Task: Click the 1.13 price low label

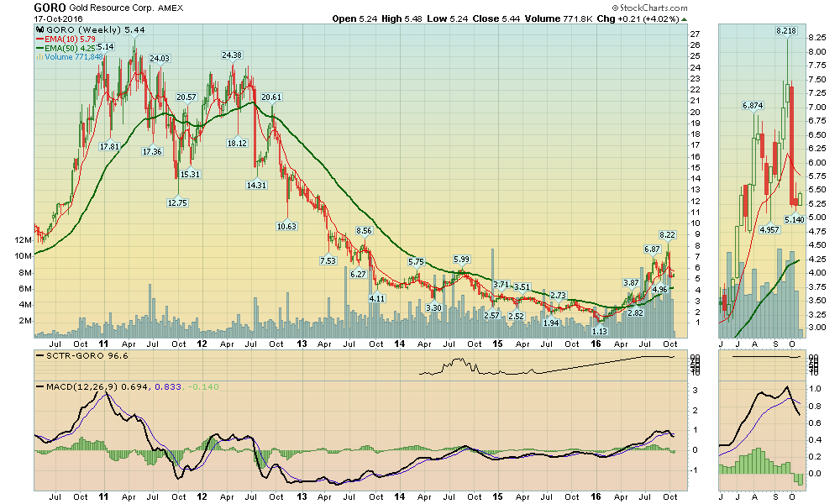Action: point(600,332)
